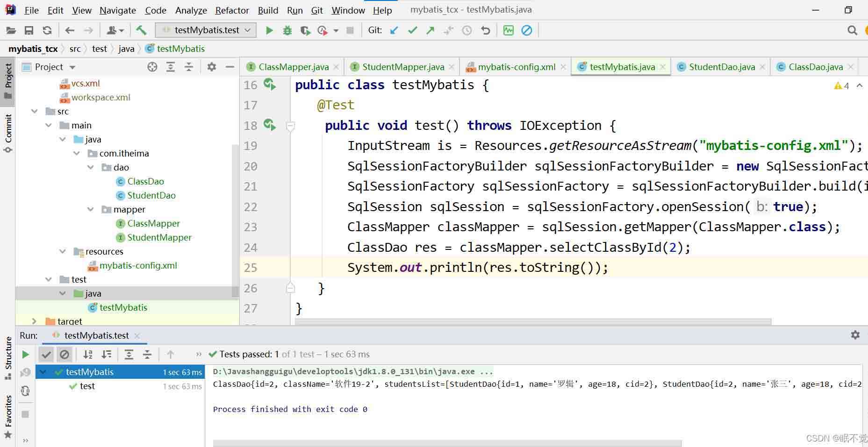This screenshot has height=447, width=868.
Task: Switch to StudentDao.java tab
Action: [x=722, y=67]
